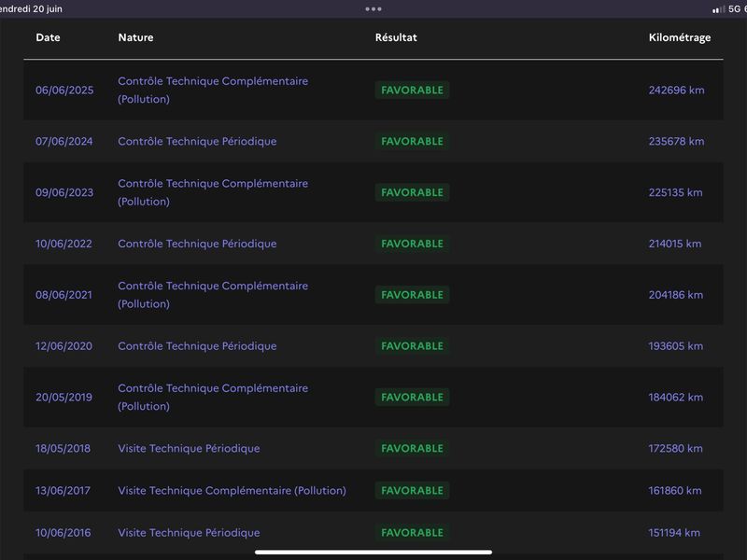This screenshot has height=560, width=747.
Task: Select the 214015 km mileage value
Action: [674, 244]
